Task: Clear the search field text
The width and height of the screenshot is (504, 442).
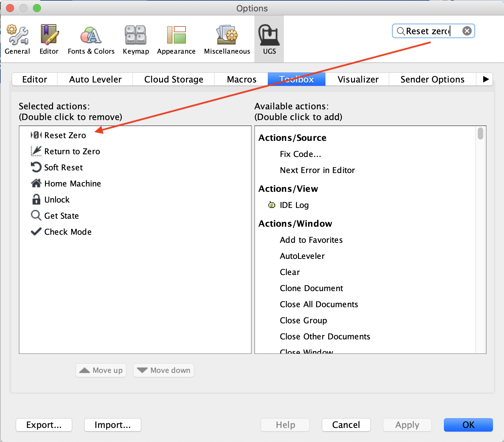Action: click(x=467, y=31)
